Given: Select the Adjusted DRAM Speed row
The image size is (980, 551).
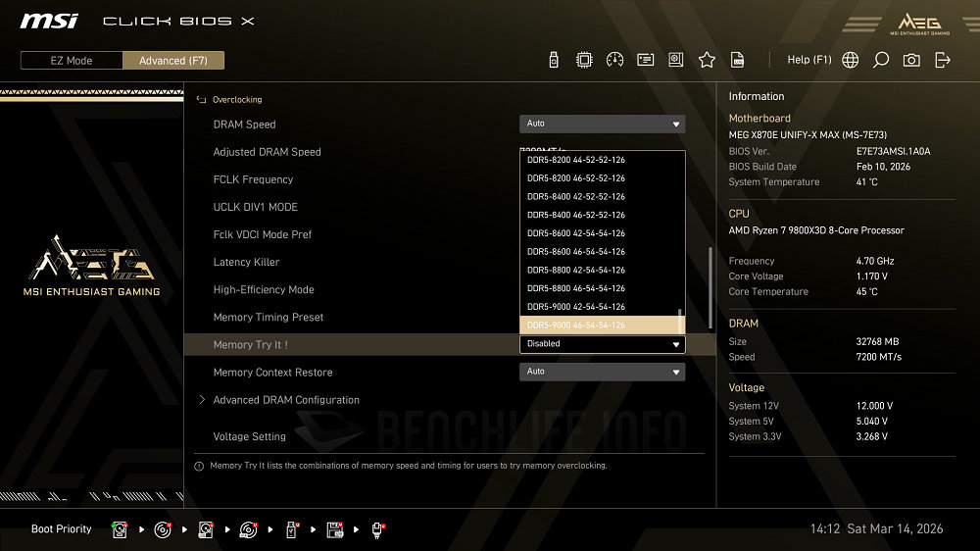Looking at the screenshot, I should point(267,152).
